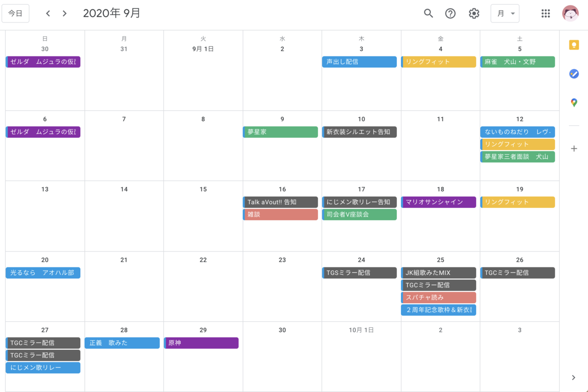The height and width of the screenshot is (392, 588).
Task: Open the 正義 歌みた event
Action: tap(122, 343)
